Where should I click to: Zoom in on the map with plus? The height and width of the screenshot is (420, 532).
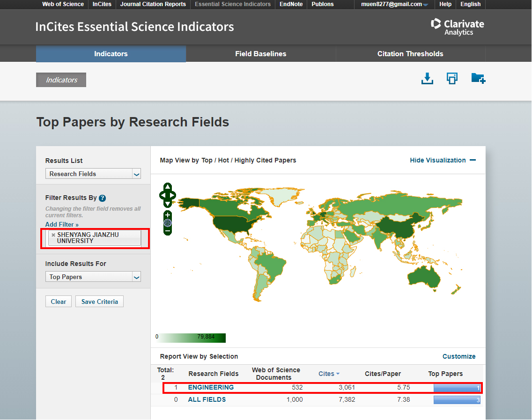coord(168,215)
